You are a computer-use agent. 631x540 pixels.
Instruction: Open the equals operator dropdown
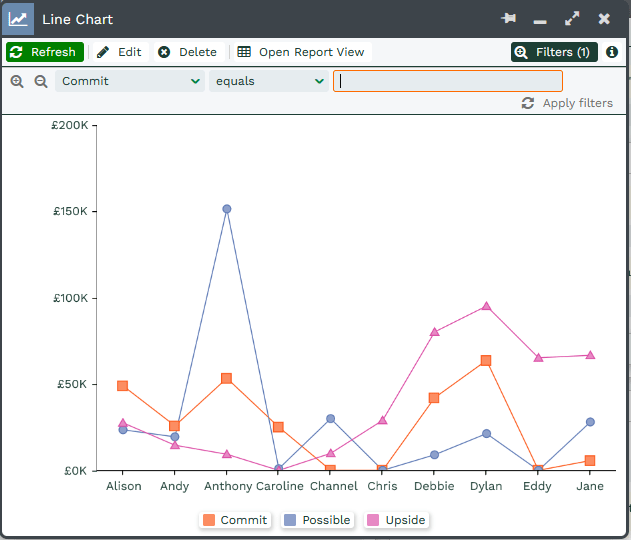tap(268, 81)
